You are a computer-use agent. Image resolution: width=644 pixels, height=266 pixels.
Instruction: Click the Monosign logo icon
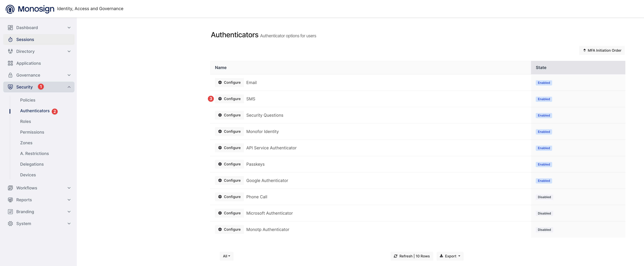click(10, 9)
